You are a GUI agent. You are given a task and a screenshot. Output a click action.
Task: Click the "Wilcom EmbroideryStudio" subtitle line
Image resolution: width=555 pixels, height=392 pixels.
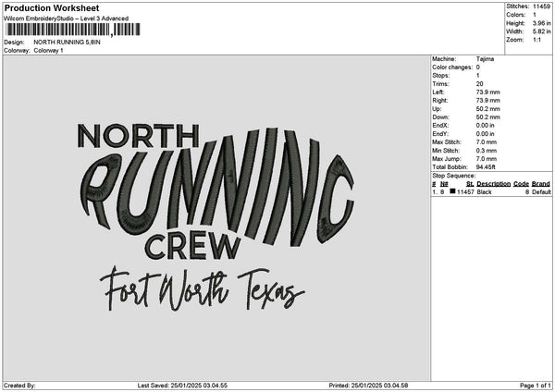[x=67, y=18]
